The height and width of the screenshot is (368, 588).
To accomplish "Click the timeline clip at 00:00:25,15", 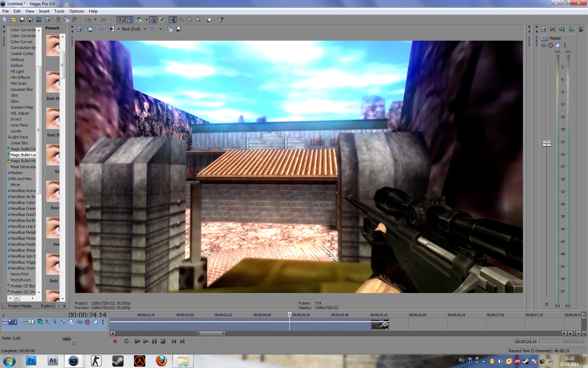I will [380, 325].
